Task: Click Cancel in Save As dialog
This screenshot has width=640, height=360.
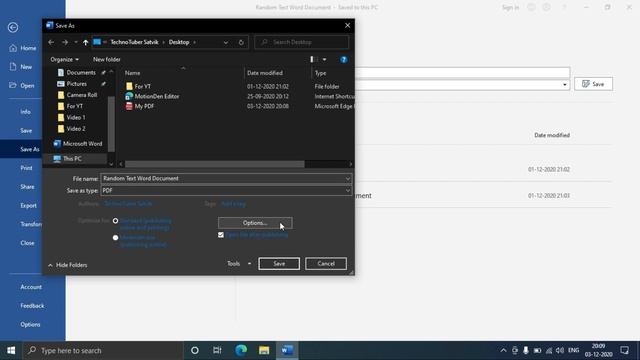Action: [326, 264]
